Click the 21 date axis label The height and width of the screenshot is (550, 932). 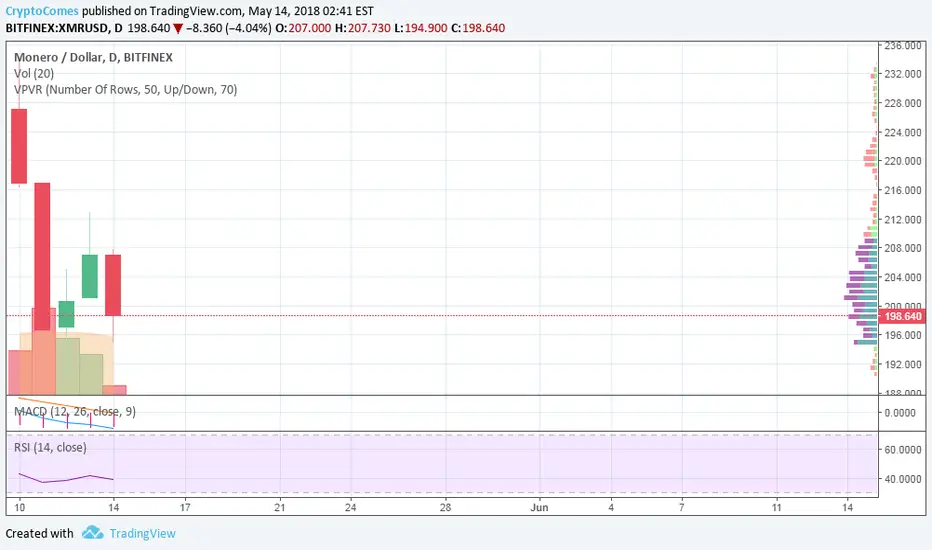coord(279,507)
